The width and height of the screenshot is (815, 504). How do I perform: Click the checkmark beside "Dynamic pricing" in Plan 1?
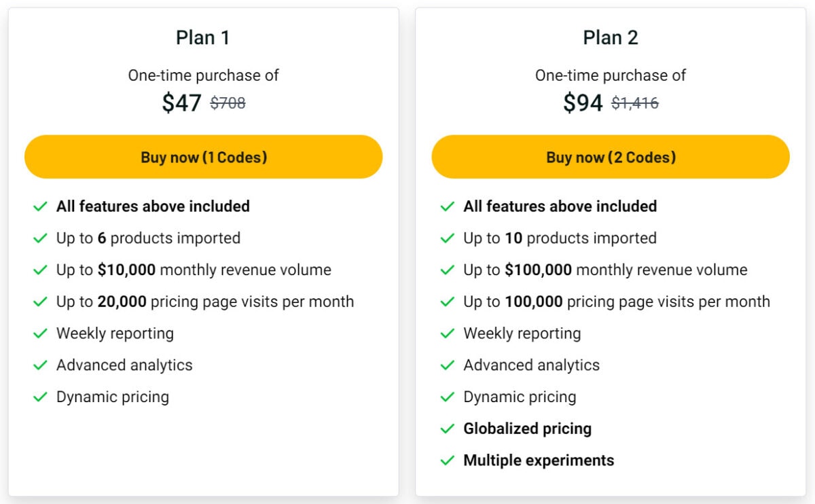pos(40,397)
